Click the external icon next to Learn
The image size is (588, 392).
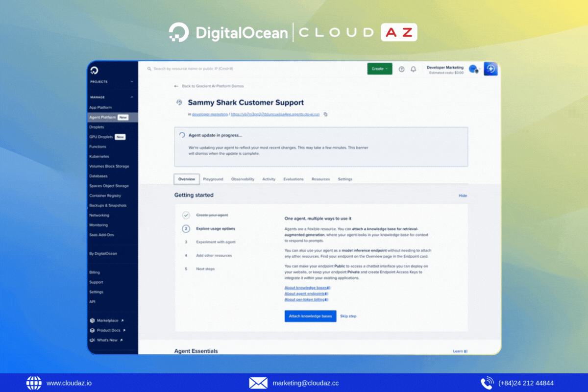466,351
